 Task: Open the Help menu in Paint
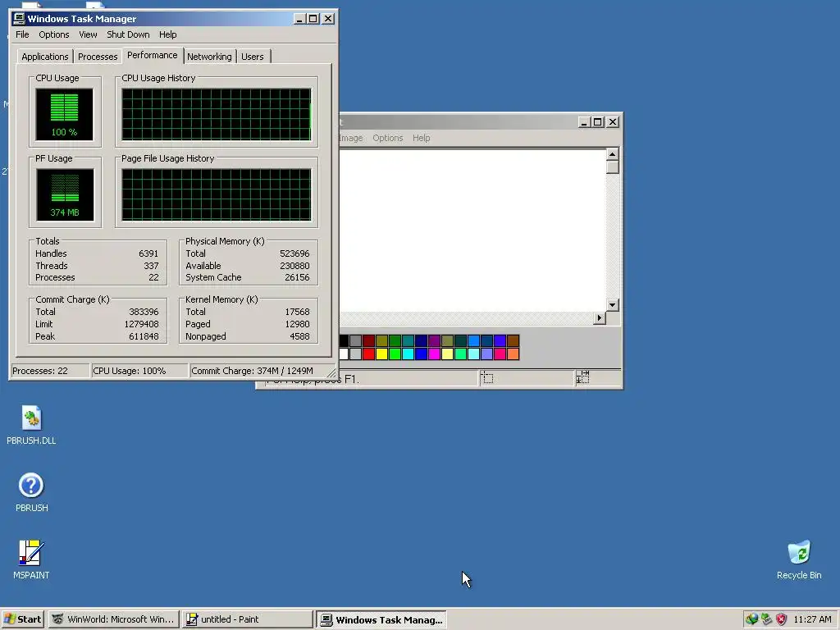pos(421,138)
